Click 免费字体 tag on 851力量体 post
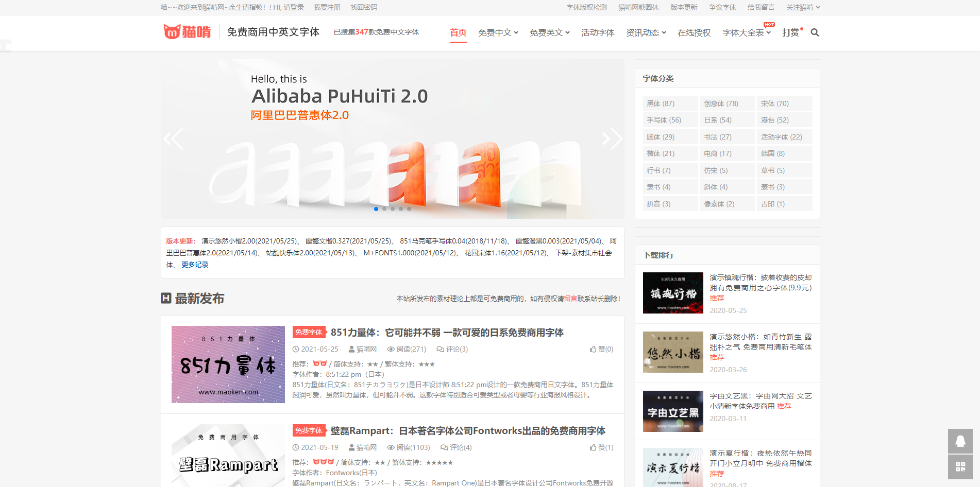 pyautogui.click(x=309, y=333)
